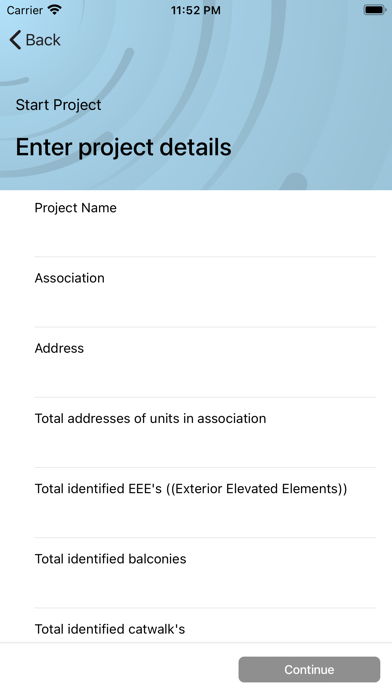The width and height of the screenshot is (392, 696).
Task: Click the Association label text
Action: coord(70,278)
